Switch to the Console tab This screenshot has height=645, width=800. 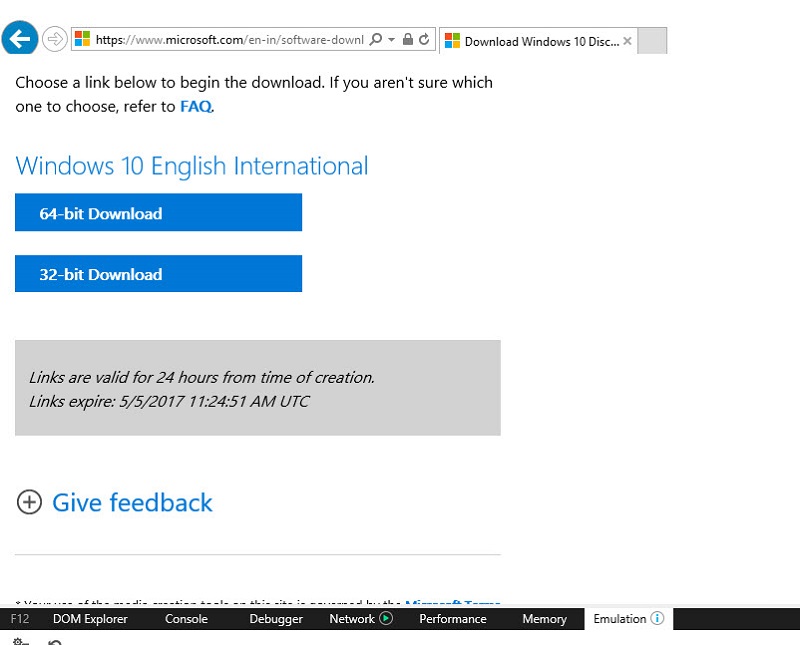tap(186, 618)
